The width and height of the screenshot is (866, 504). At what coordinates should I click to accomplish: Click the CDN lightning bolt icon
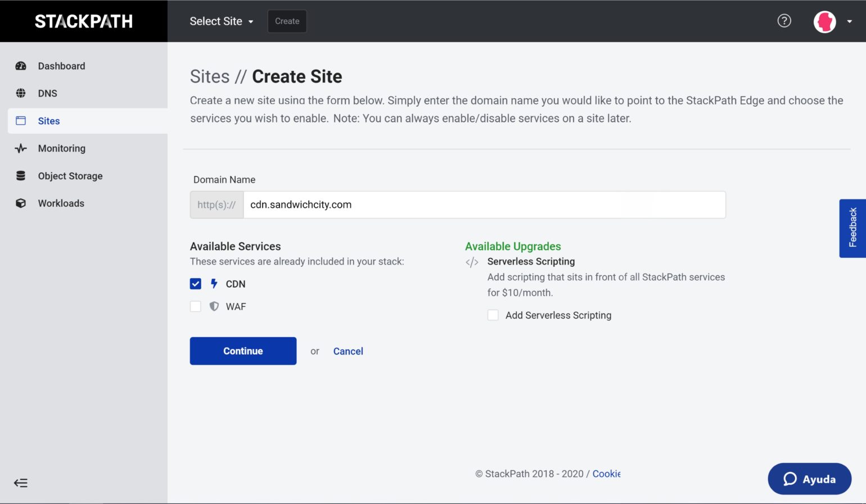coord(214,284)
